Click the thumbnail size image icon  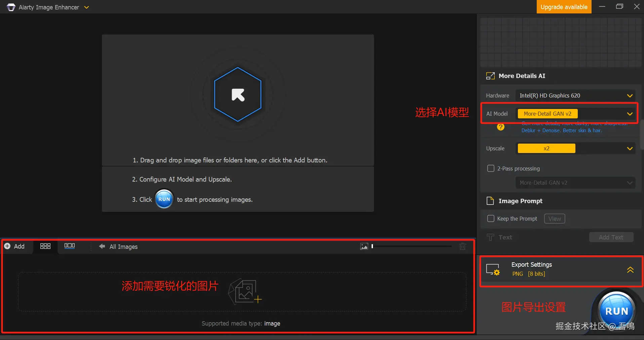(x=364, y=247)
